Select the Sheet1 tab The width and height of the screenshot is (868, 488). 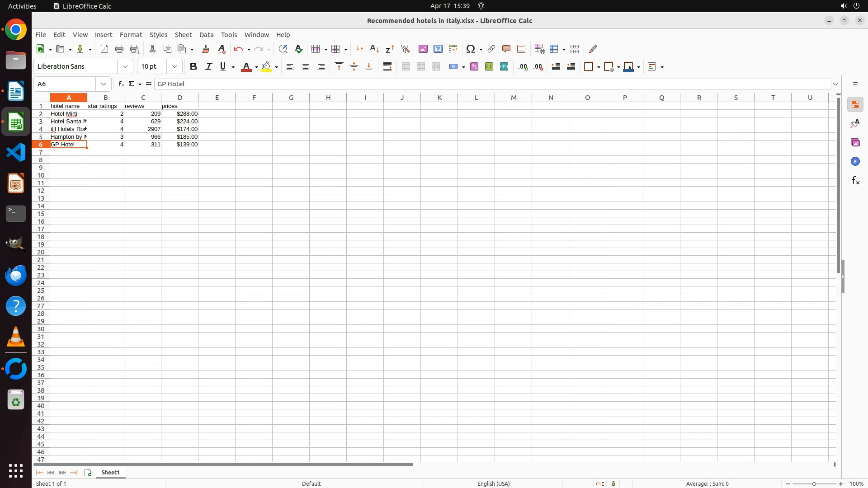click(x=110, y=472)
